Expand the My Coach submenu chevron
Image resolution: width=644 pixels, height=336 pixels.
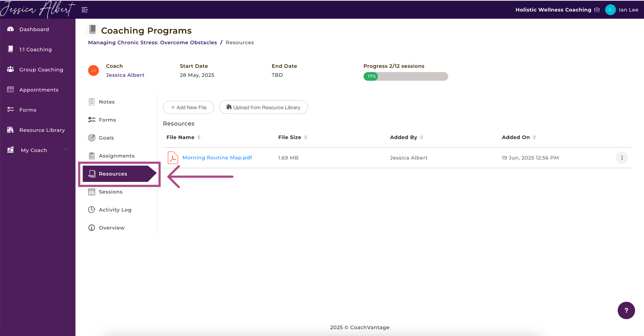point(66,150)
